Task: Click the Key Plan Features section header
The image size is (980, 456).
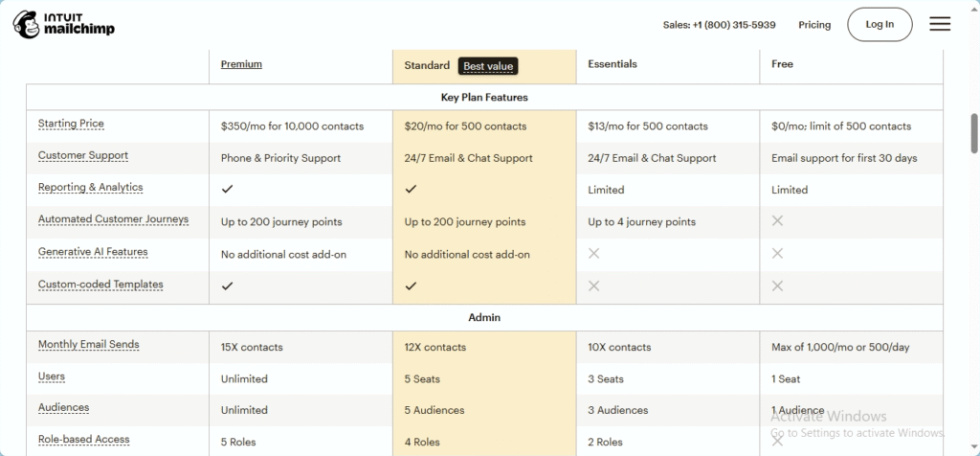Action: [x=484, y=98]
